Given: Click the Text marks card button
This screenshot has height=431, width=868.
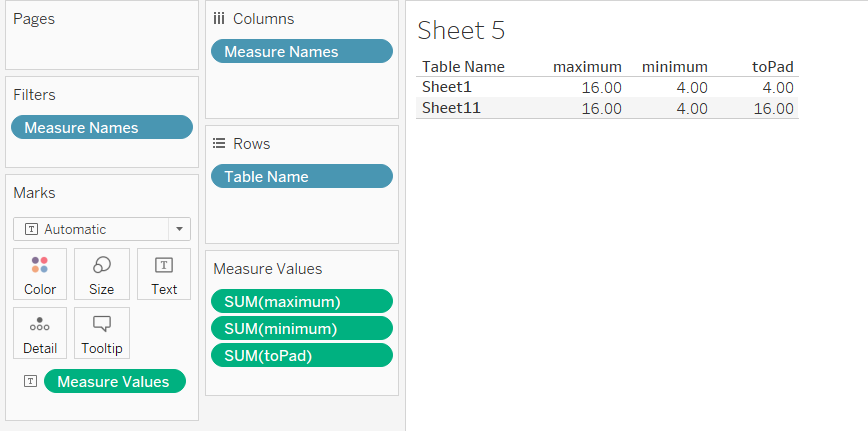Looking at the screenshot, I should click(163, 274).
